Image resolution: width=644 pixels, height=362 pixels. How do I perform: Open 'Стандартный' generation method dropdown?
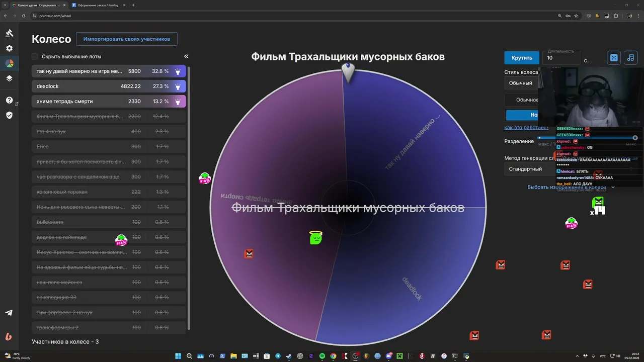[x=529, y=169]
